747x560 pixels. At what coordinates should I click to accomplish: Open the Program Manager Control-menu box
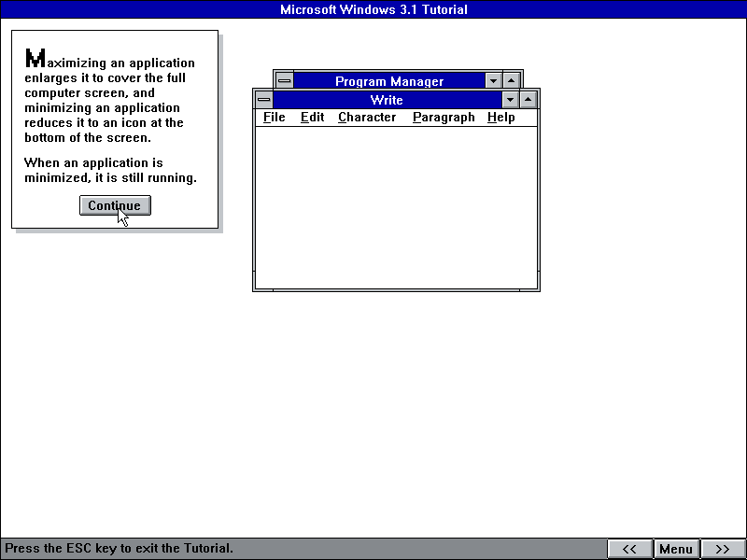coord(285,80)
